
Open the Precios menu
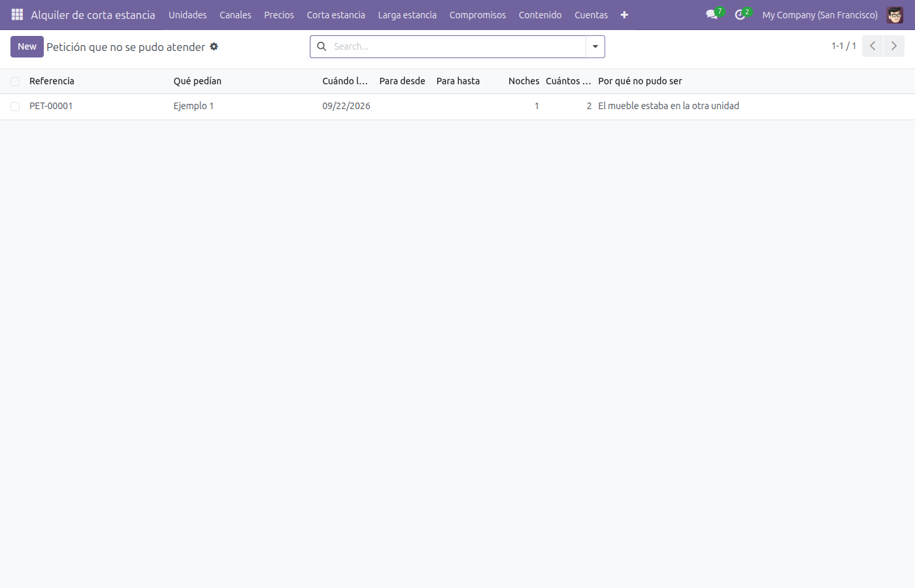pyautogui.click(x=279, y=15)
